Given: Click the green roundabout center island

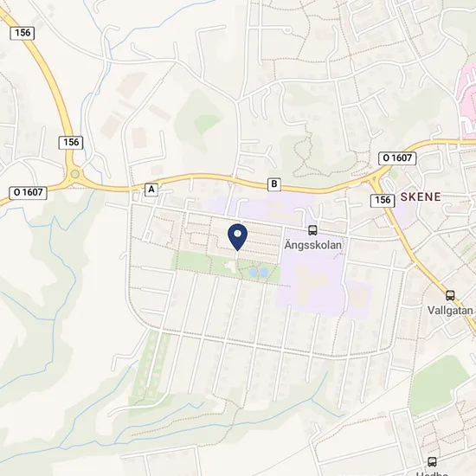Looking at the screenshot, I should tap(75, 174).
